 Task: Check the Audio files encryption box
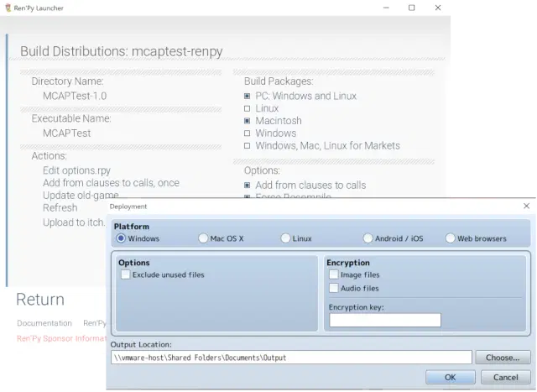tap(334, 288)
